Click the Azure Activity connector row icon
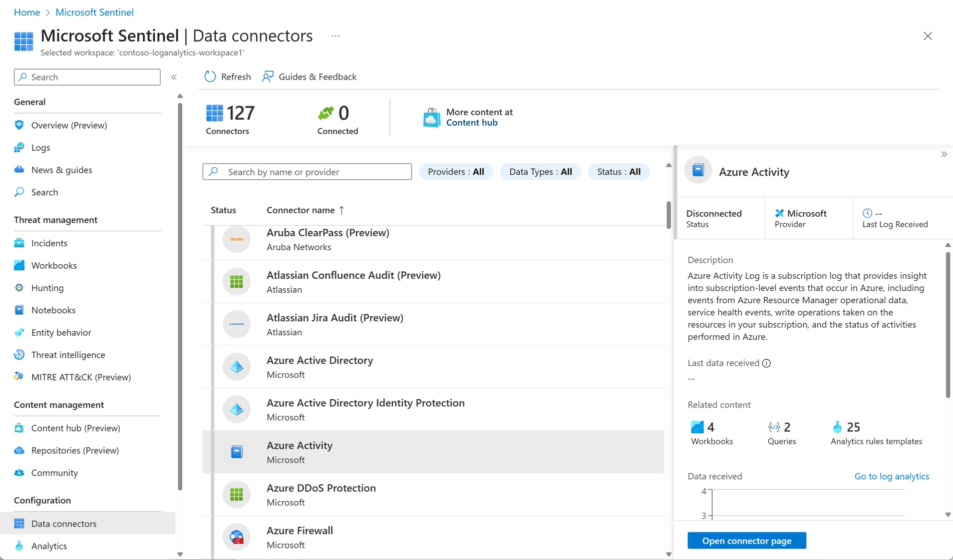Screen dimensions: 953x560 click(236, 452)
